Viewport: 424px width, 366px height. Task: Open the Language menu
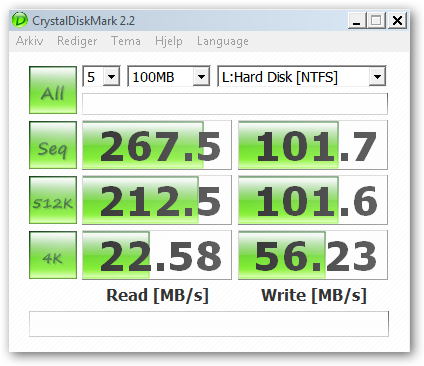(223, 41)
